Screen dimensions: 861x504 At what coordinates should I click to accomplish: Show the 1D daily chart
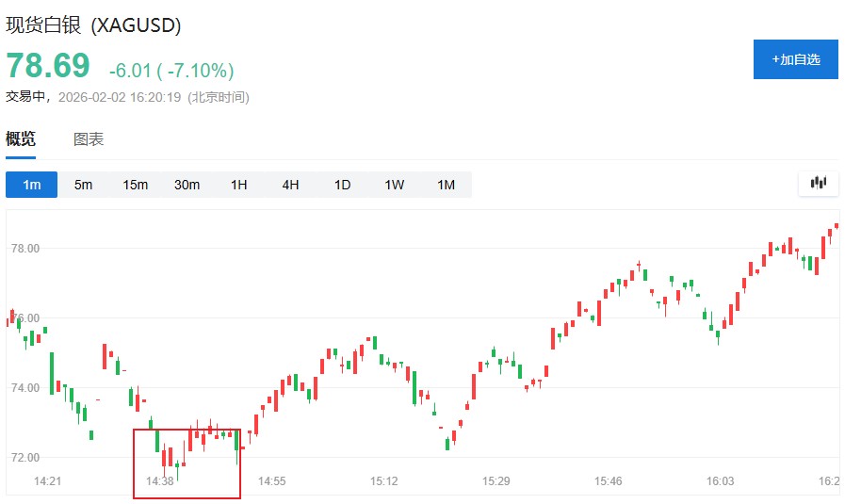click(x=342, y=185)
